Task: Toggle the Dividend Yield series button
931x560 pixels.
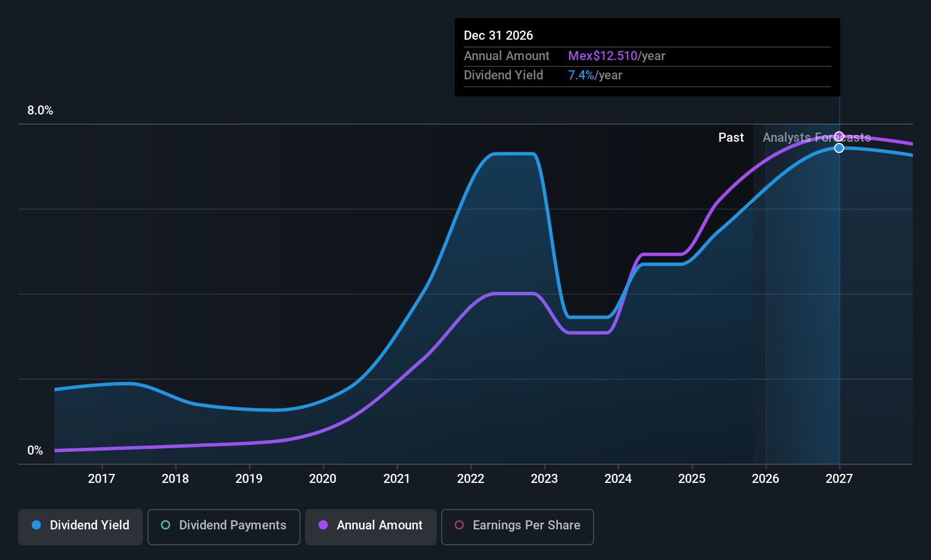Action: (81, 527)
